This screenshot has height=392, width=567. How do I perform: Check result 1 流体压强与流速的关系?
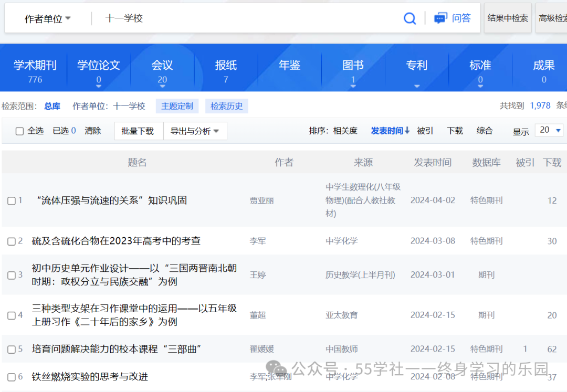(12, 201)
